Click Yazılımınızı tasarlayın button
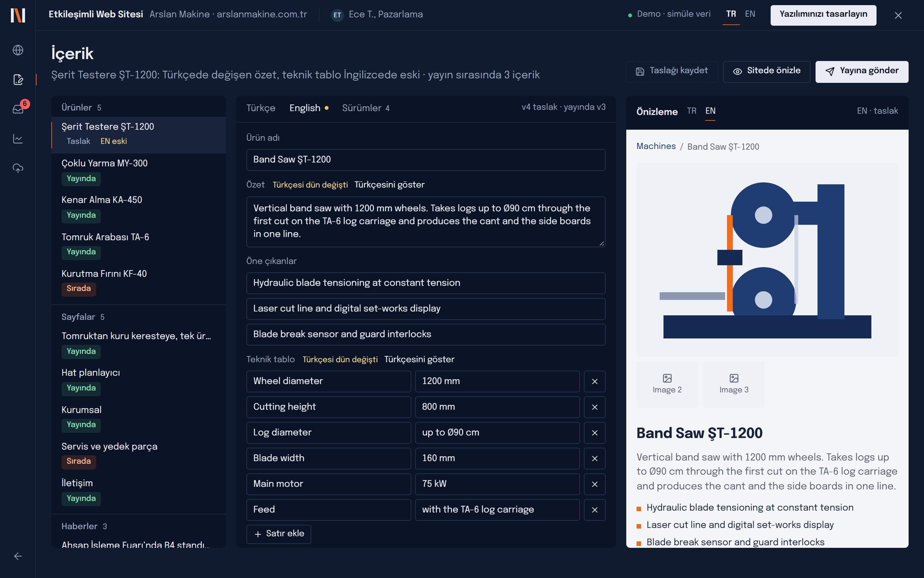Viewport: 924px width, 578px height. tap(823, 15)
